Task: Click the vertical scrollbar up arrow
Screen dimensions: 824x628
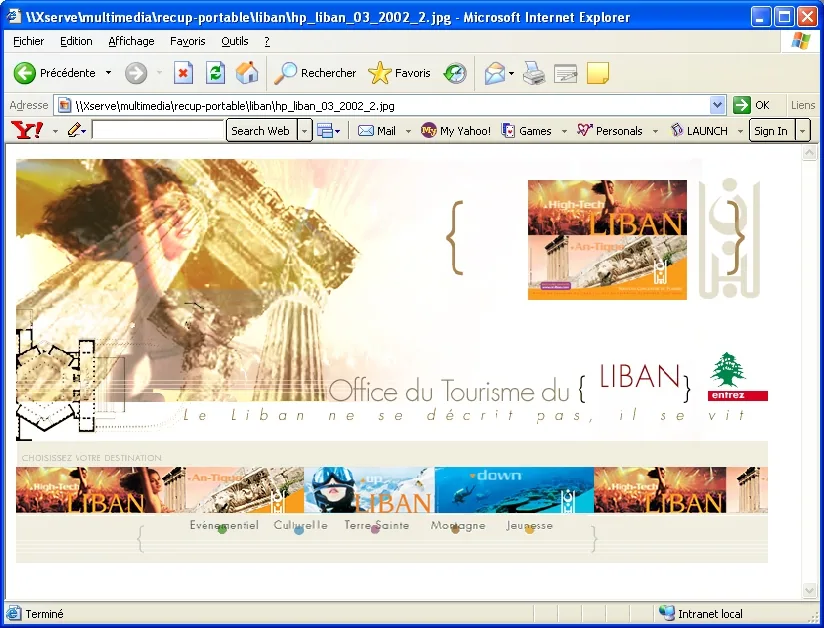Action: tap(809, 153)
